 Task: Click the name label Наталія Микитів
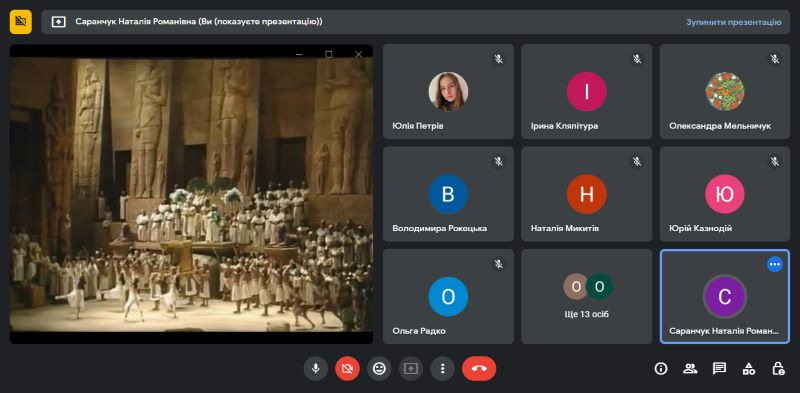coord(565,229)
